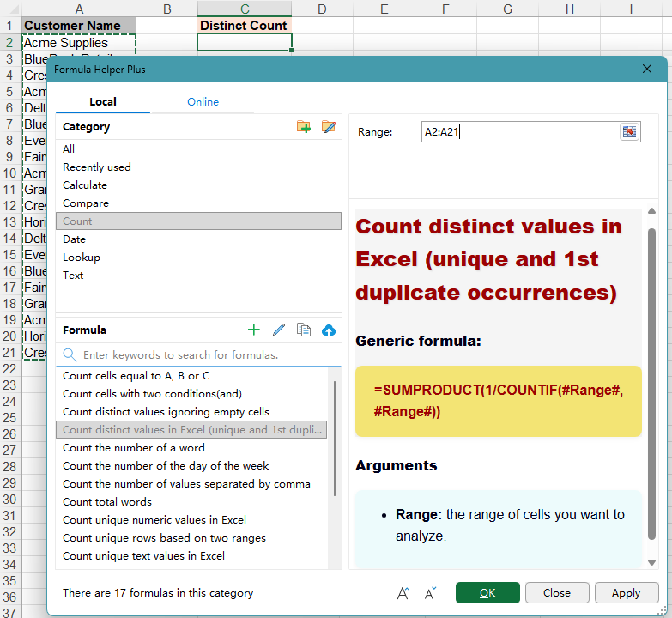Close the Formula Helper Plus dialog
Screen dimensions: 672x618
[x=647, y=69]
